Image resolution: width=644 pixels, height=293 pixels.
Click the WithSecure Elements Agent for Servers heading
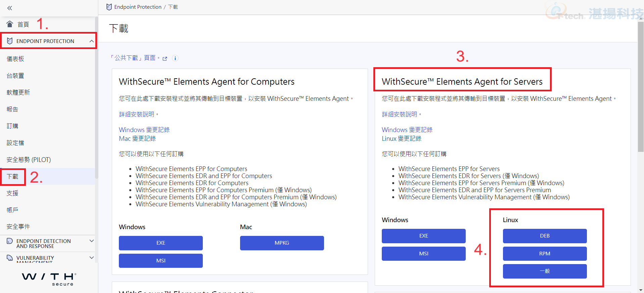[x=462, y=82]
